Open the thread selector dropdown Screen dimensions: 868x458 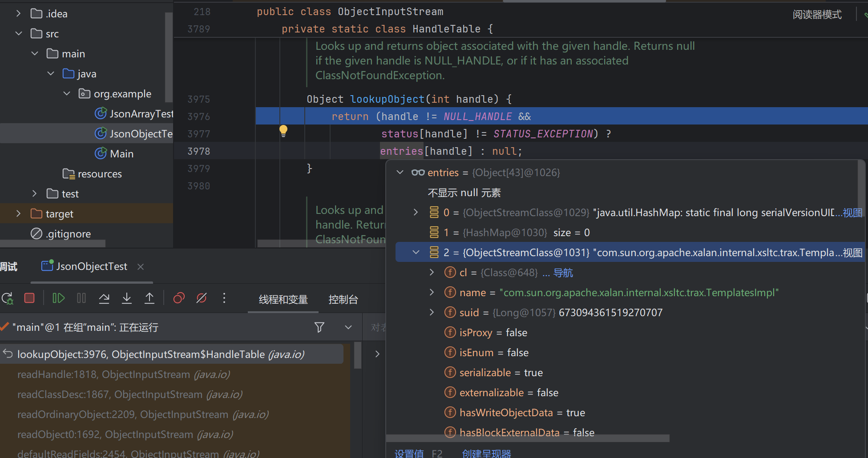point(348,328)
